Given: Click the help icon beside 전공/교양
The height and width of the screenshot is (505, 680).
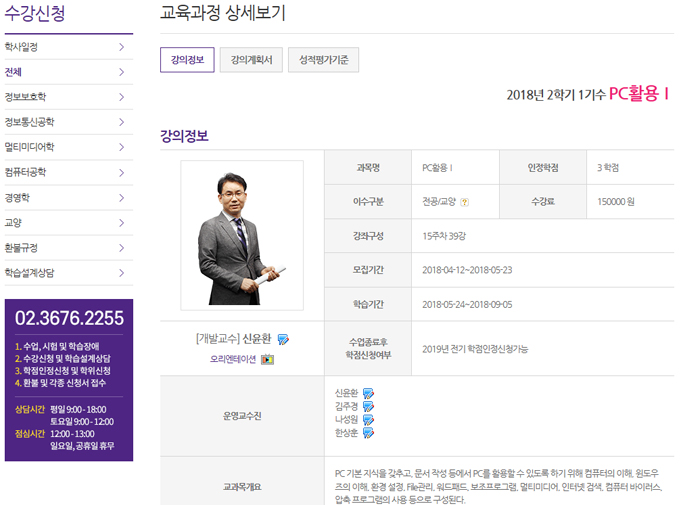Looking at the screenshot, I should [465, 202].
